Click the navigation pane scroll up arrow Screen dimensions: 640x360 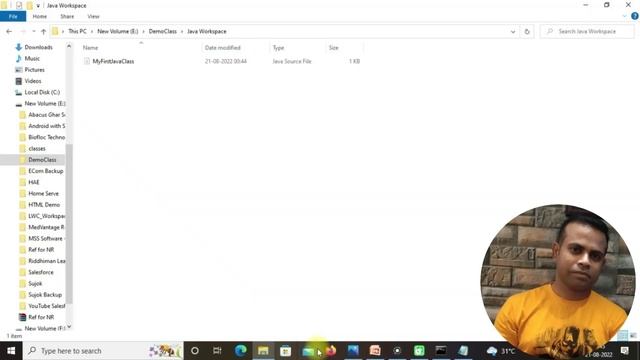[69, 46]
